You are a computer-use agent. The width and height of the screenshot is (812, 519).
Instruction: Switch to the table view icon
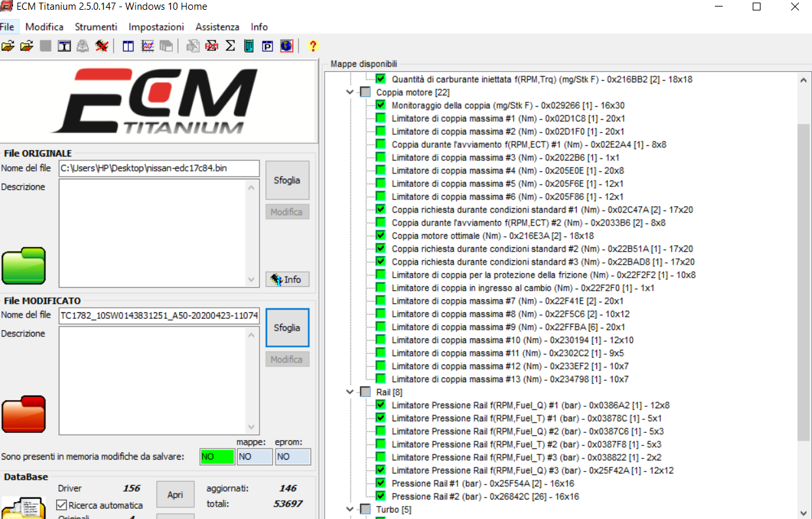[128, 46]
